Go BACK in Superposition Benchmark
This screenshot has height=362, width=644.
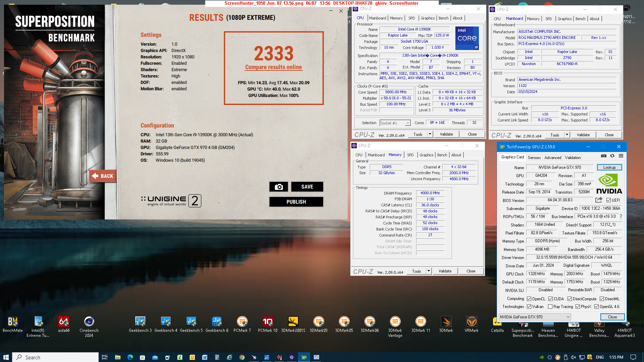point(103,176)
